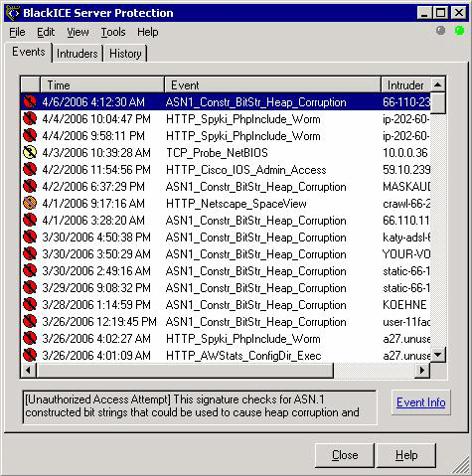Click the gray status indicator light
The image size is (472, 476).
[440, 31]
